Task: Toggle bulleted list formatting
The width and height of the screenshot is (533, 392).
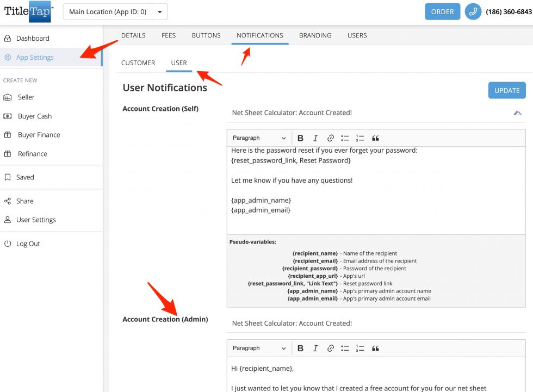Action: (x=344, y=138)
